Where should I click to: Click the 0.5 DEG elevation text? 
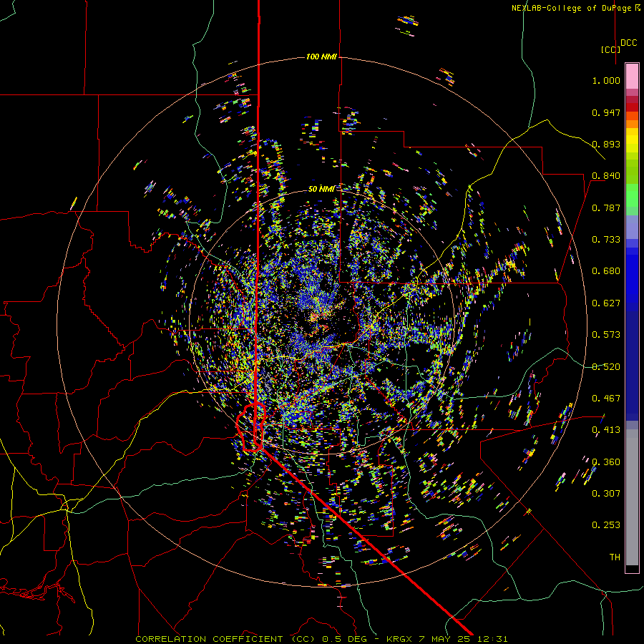point(346,639)
